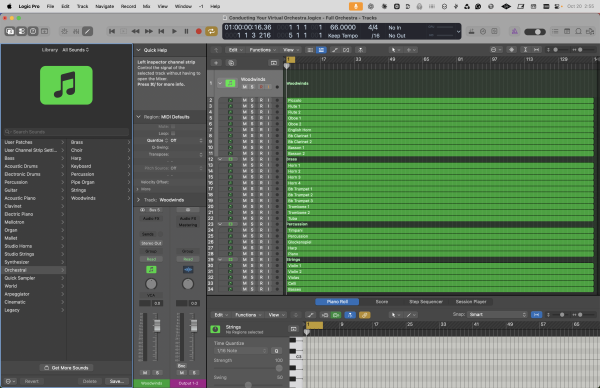Switch to the Session Player tab
The height and width of the screenshot is (388, 600).
point(471,302)
